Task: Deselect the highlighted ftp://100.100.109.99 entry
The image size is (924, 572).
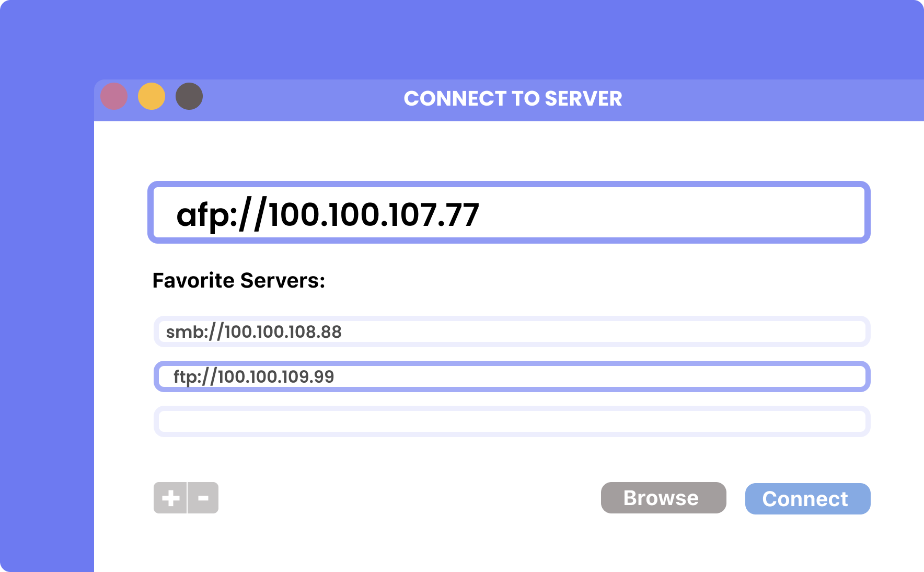Action: pos(511,376)
